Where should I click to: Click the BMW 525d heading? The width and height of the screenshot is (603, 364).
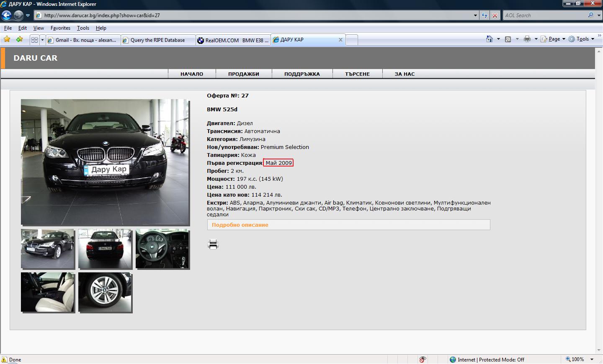tap(222, 110)
